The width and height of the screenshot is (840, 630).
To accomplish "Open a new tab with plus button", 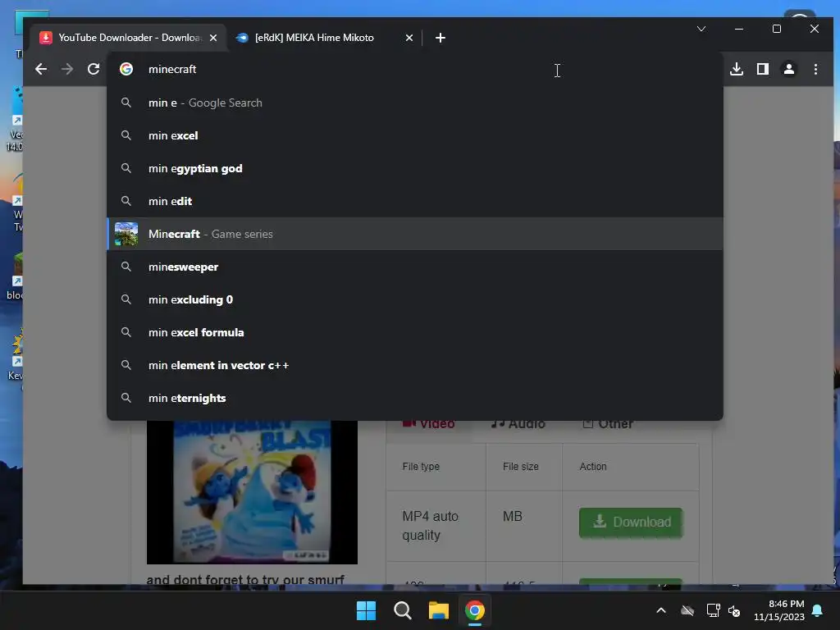I will 441,38.
